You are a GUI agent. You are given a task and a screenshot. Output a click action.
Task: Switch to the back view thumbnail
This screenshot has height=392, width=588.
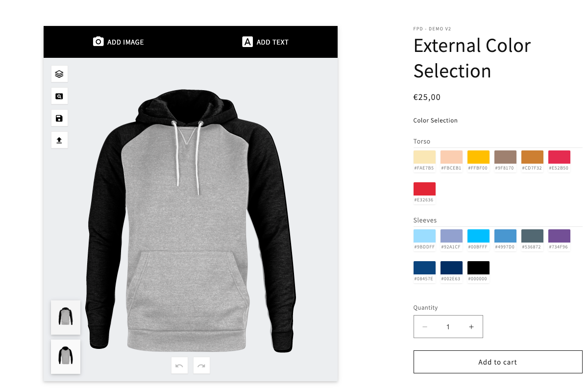pos(65,356)
